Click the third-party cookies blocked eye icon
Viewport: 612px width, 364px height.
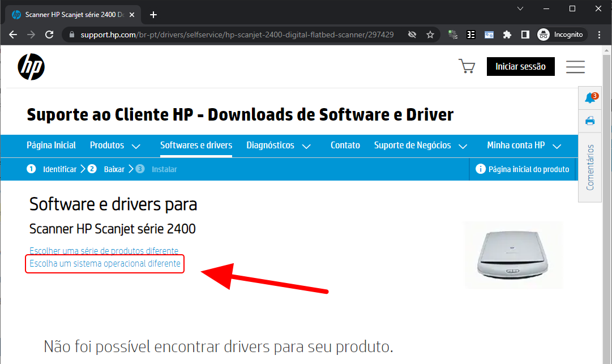coord(412,35)
